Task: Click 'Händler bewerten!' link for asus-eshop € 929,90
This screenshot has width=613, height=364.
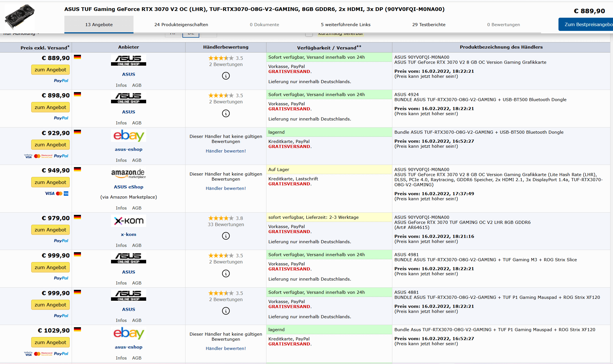Action: pos(226,151)
